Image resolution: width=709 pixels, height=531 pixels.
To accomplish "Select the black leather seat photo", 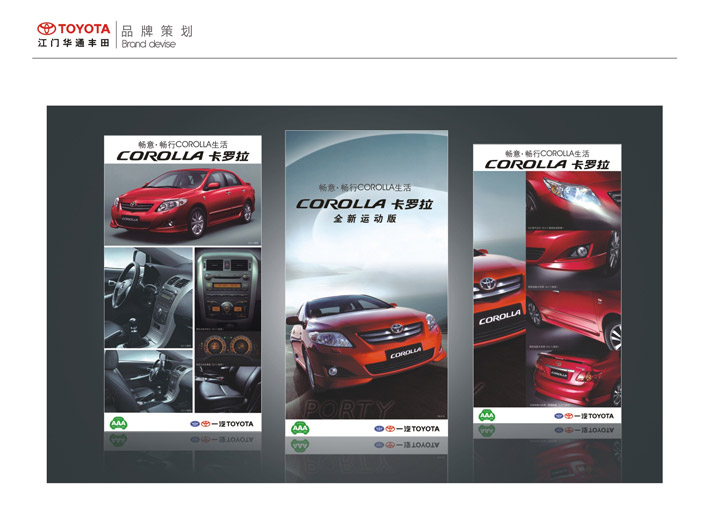I will pos(228,388).
